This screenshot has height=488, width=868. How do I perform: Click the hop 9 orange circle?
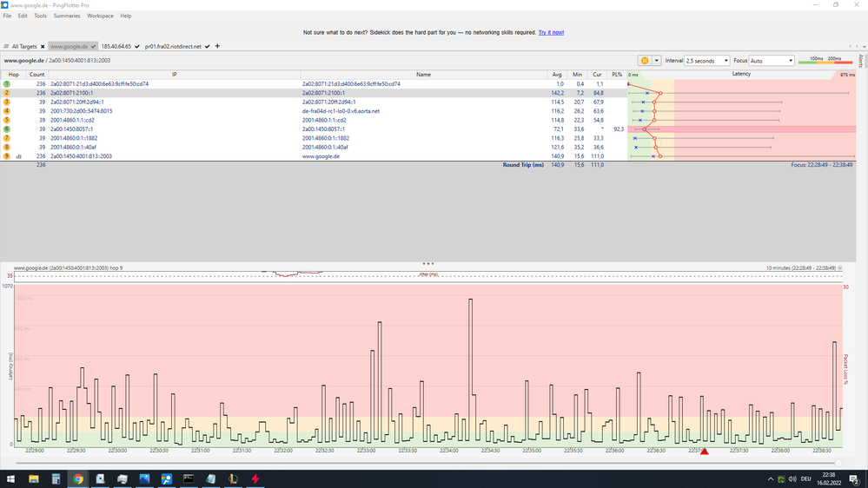click(x=7, y=156)
